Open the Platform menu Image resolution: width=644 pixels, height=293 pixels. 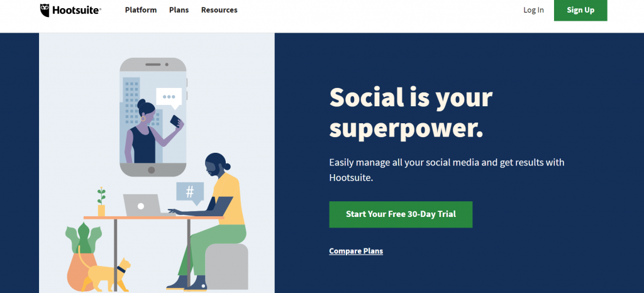(141, 10)
